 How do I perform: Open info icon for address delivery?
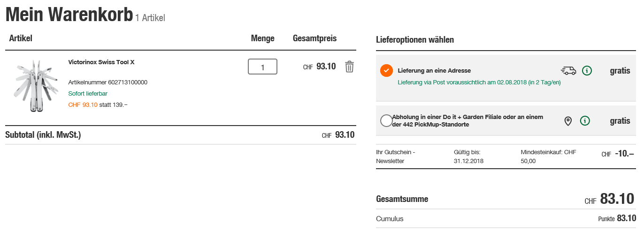tap(587, 71)
